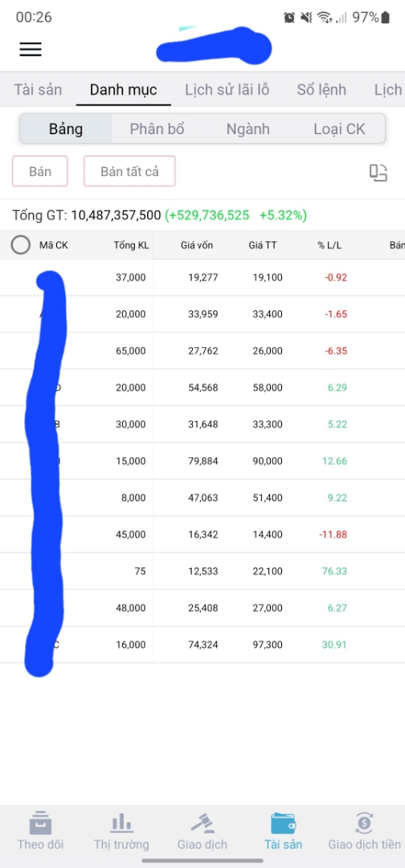Switch view to Phân bổ
This screenshot has width=405, height=868.
pos(157,129)
